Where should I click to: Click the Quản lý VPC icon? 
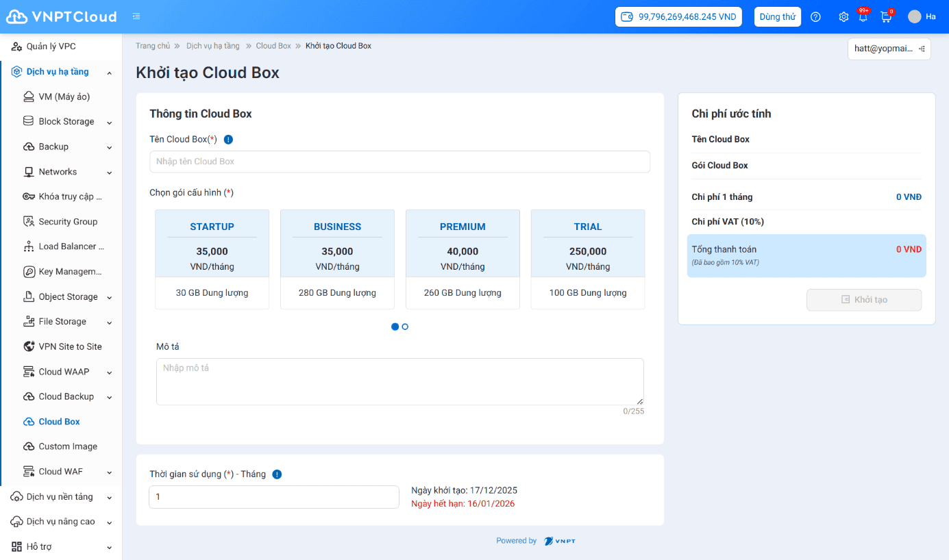(17, 47)
